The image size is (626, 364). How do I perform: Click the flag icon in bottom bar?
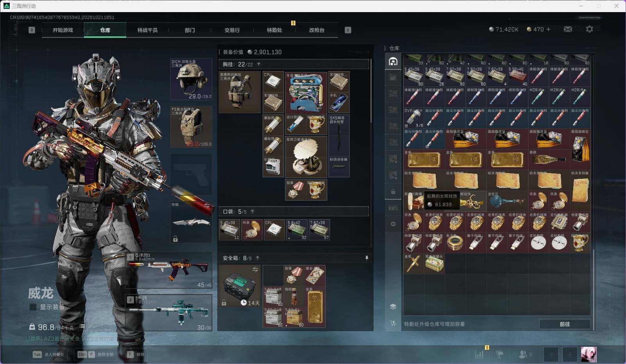[499, 354]
